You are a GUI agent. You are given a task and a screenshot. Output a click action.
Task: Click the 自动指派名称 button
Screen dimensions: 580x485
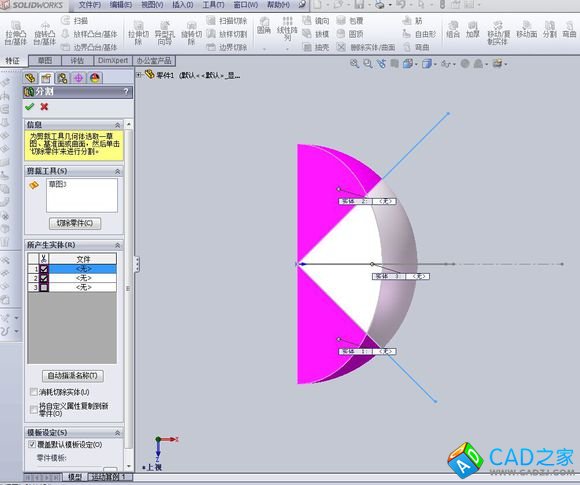pos(72,375)
